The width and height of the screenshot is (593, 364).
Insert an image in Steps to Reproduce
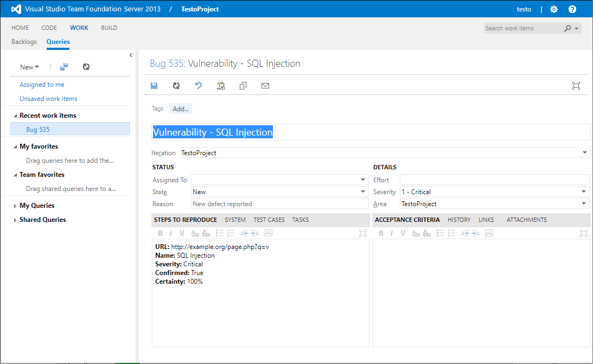point(269,233)
